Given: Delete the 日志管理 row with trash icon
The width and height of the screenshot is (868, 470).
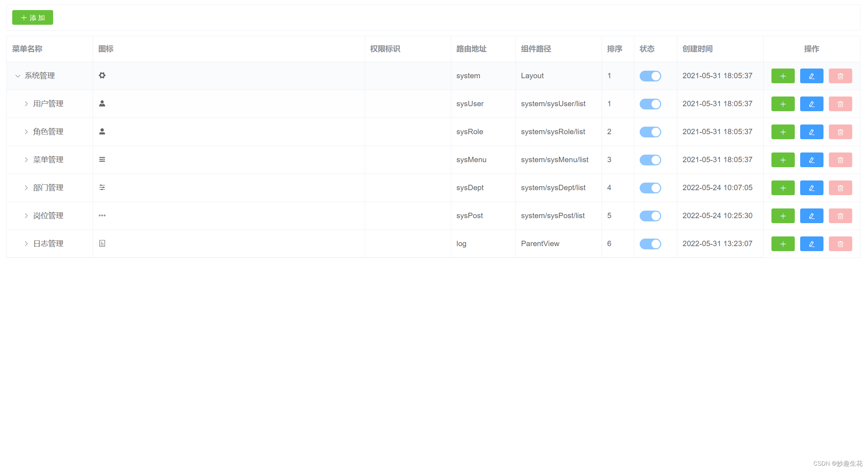Looking at the screenshot, I should pos(840,244).
